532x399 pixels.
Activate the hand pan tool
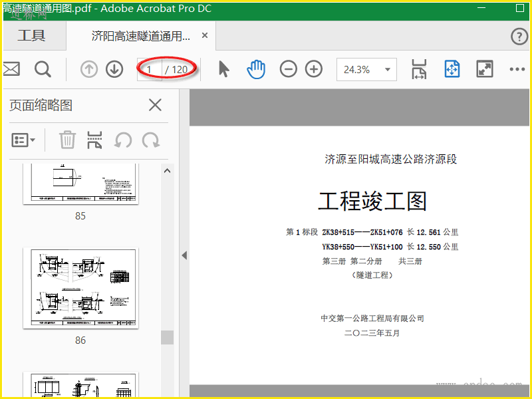(256, 69)
